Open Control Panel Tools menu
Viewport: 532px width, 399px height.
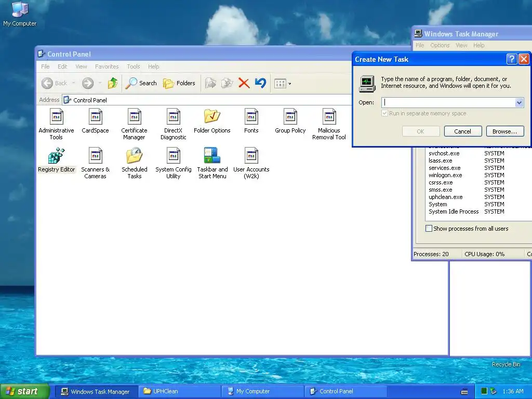(134, 66)
